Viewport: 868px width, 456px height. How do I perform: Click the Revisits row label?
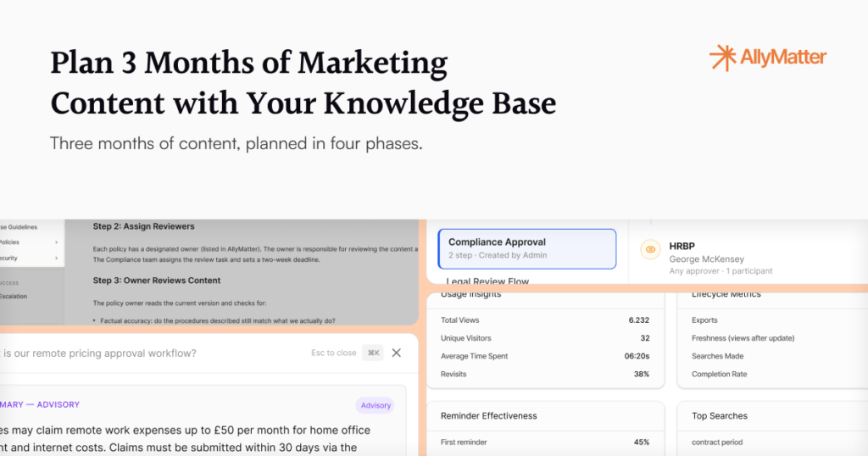pos(453,374)
